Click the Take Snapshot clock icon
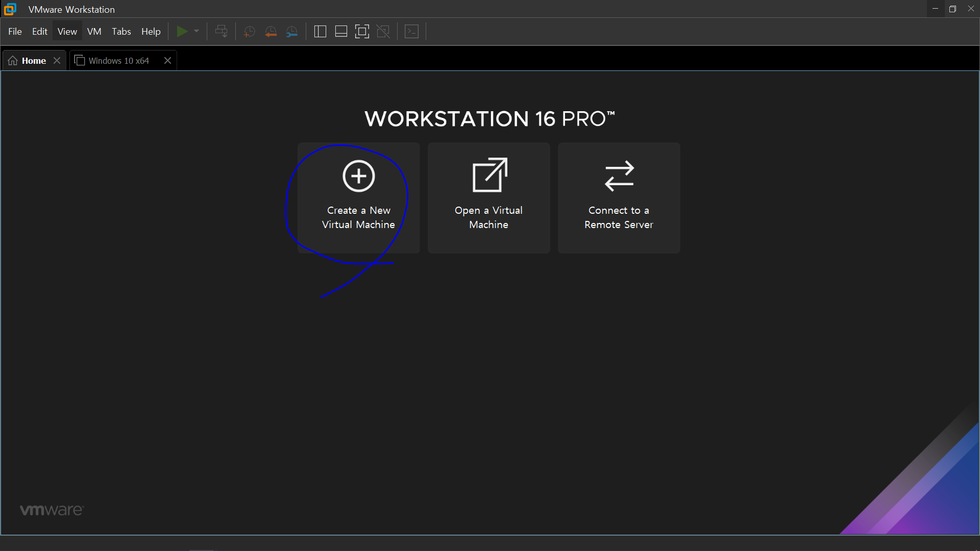The width and height of the screenshot is (980, 551). 249,32
